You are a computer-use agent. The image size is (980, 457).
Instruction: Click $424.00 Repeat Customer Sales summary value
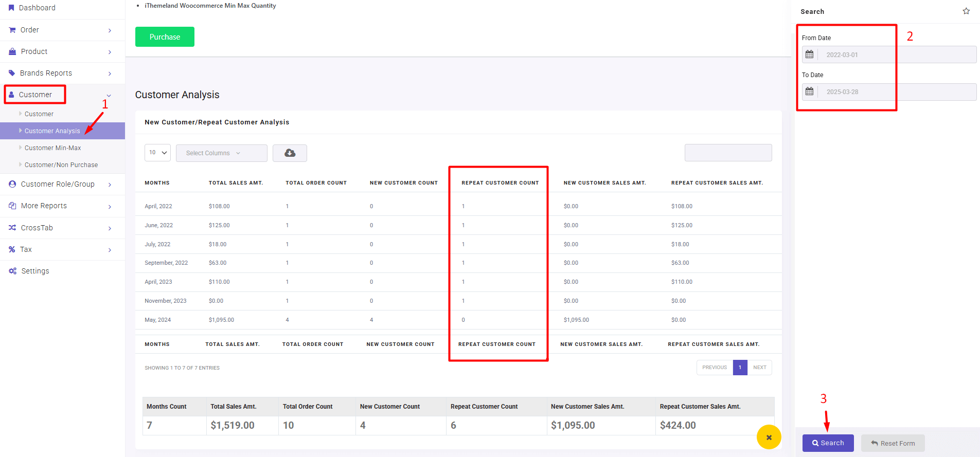coord(678,426)
